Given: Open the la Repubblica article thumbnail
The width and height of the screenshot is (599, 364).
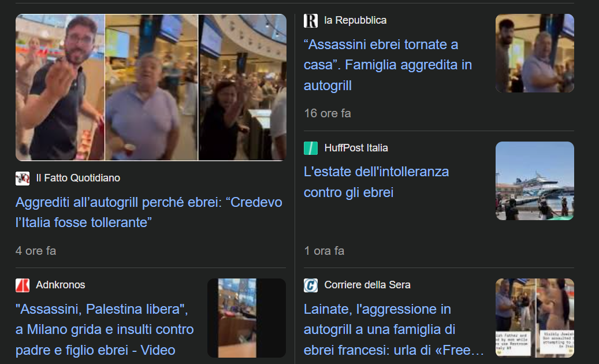Looking at the screenshot, I should tap(535, 53).
